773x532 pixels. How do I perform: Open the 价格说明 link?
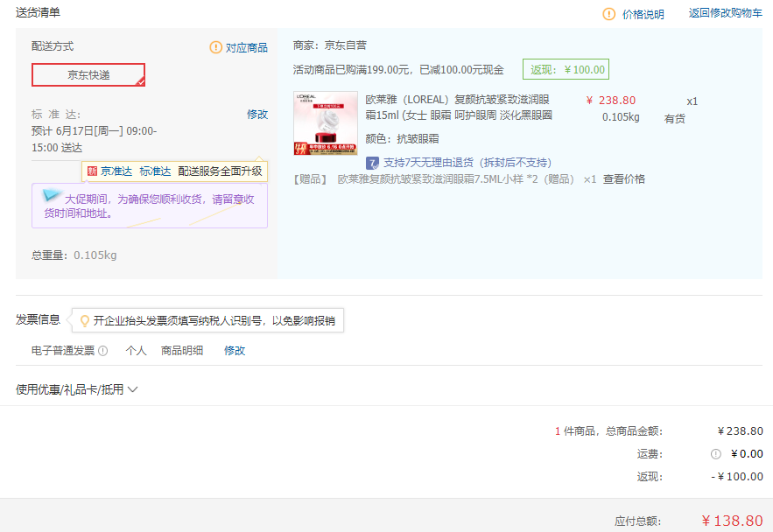click(643, 14)
